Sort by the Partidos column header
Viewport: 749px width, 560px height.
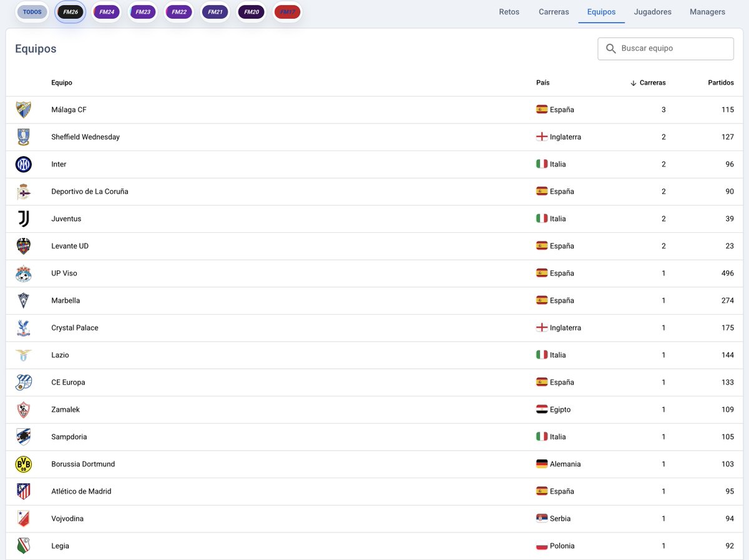click(721, 82)
